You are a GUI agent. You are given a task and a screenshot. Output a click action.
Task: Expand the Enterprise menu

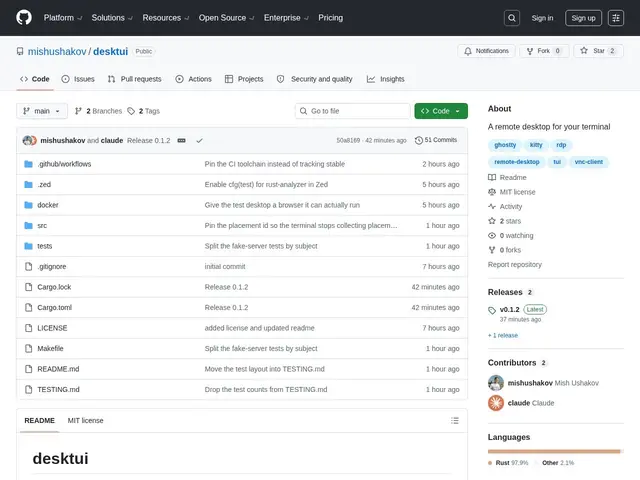pos(286,18)
